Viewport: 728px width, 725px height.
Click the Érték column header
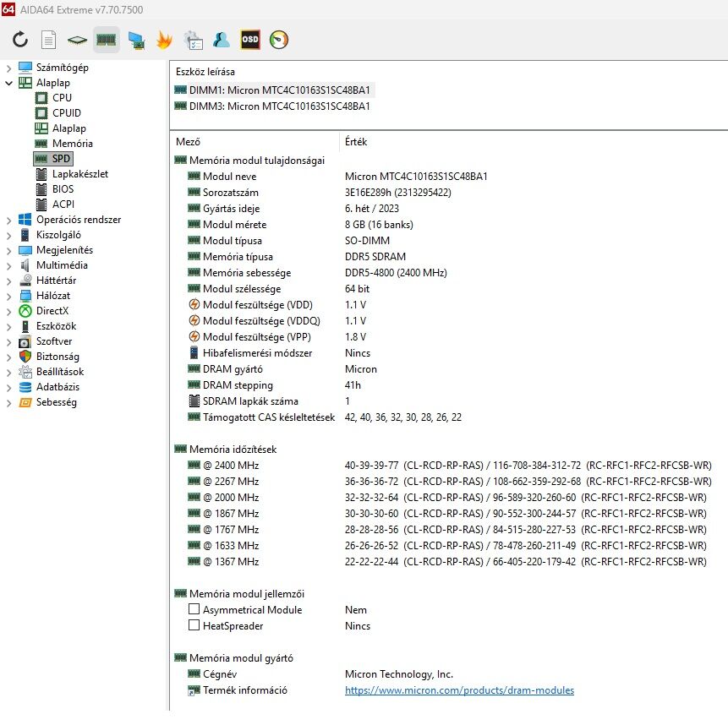coord(356,142)
